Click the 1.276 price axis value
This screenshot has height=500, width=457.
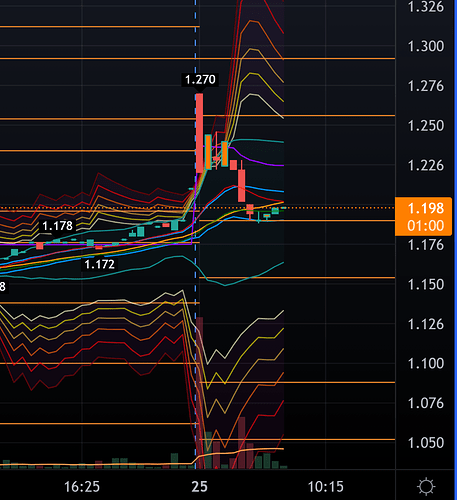tap(426, 86)
